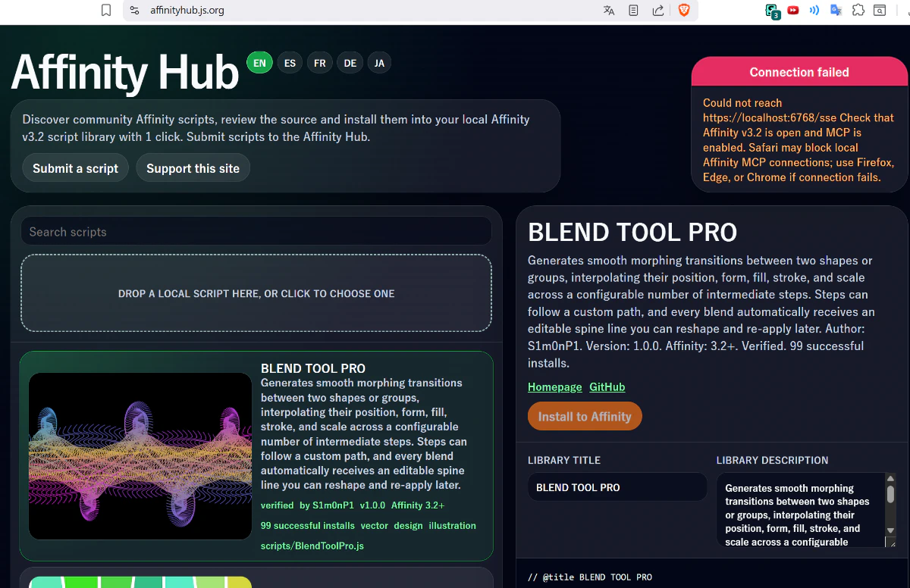Switch language to DE
This screenshot has height=588, width=910.
tap(350, 63)
